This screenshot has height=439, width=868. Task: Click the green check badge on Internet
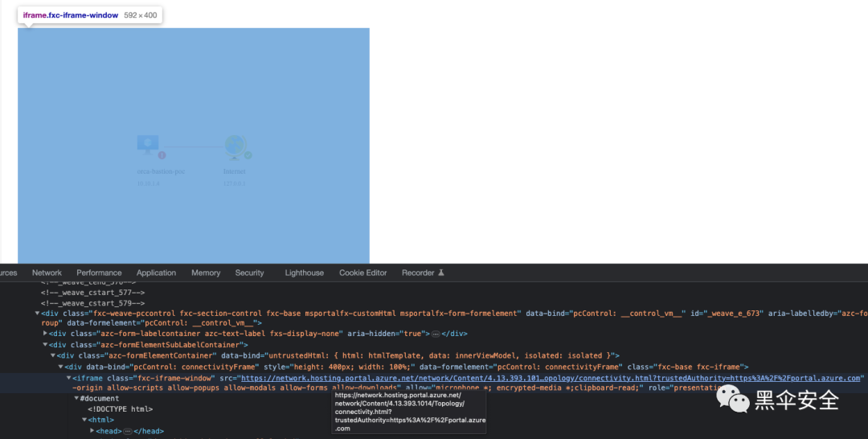point(248,155)
